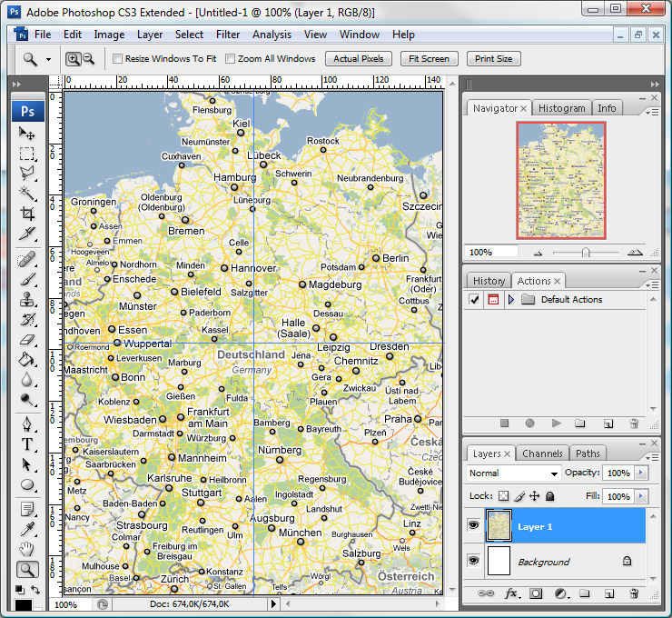The height and width of the screenshot is (618, 672).
Task: Click the Actual Pixels button
Action: pos(359,59)
